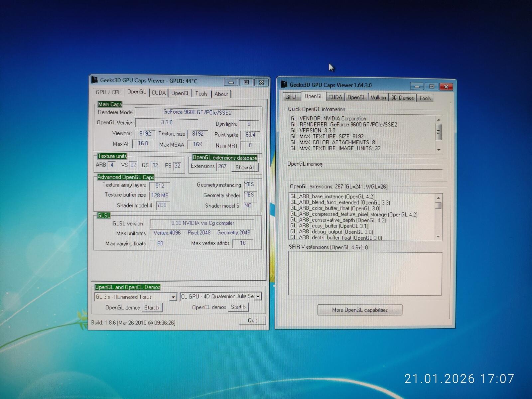Click scroll-up arrow of Quick OpenGL information
The image size is (532, 399).
click(x=439, y=120)
